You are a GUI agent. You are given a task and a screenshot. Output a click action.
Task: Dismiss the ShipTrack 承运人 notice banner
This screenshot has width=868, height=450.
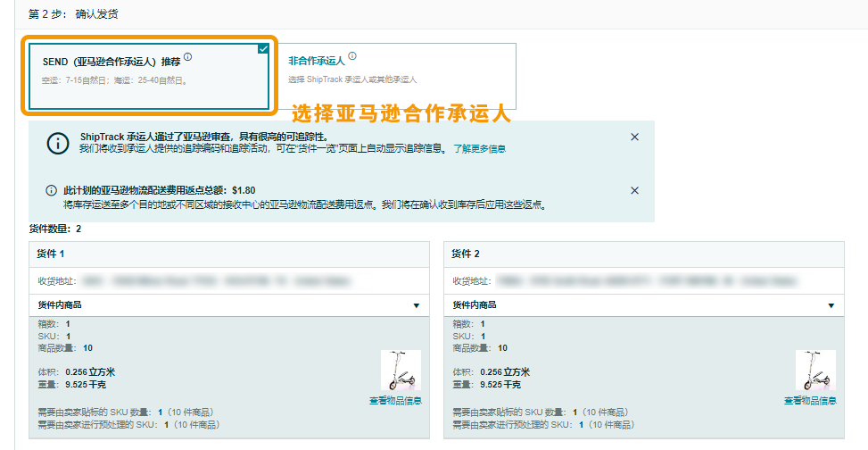tap(634, 137)
